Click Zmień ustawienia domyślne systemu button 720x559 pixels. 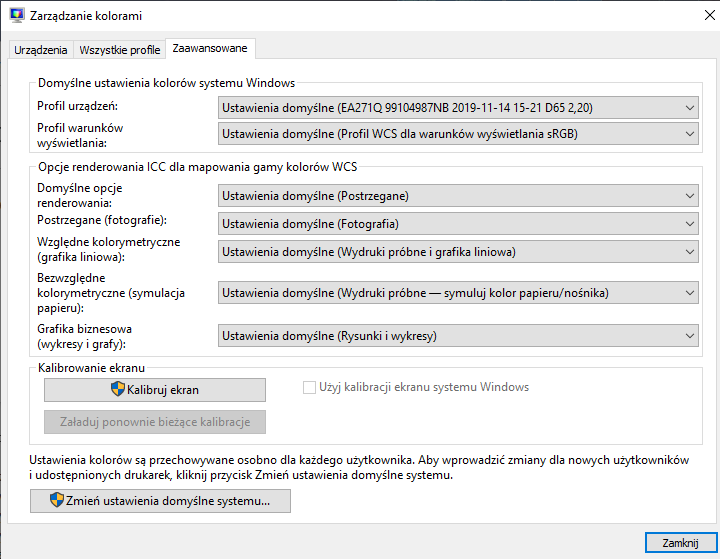coord(161,500)
